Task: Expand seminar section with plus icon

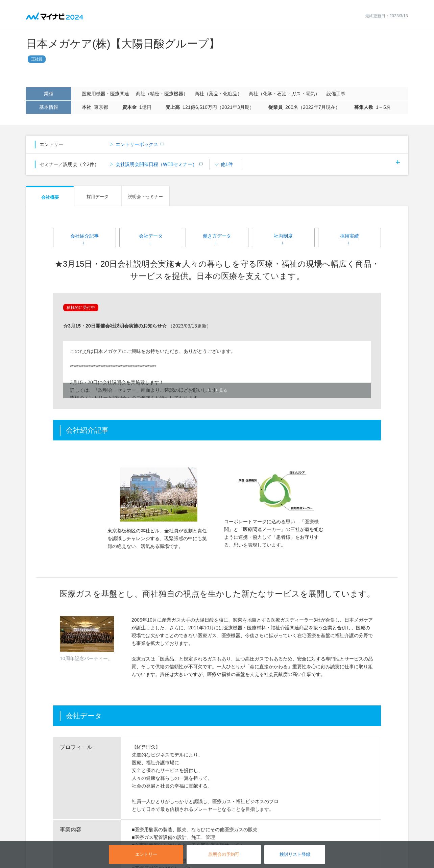Action: point(397,162)
